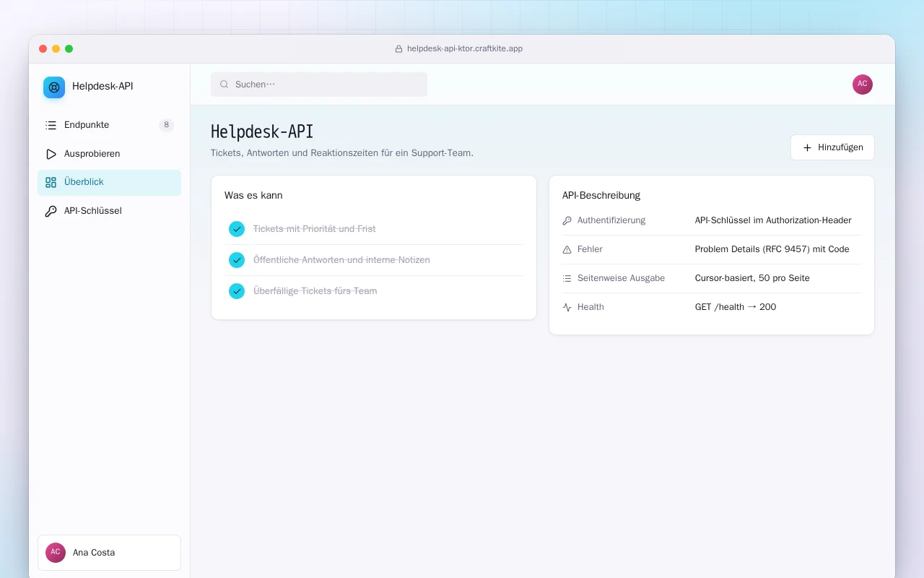Uncheck 'Tickets mit Priorität und Frist'
Screen dimensions: 924x578
[x=237, y=229]
